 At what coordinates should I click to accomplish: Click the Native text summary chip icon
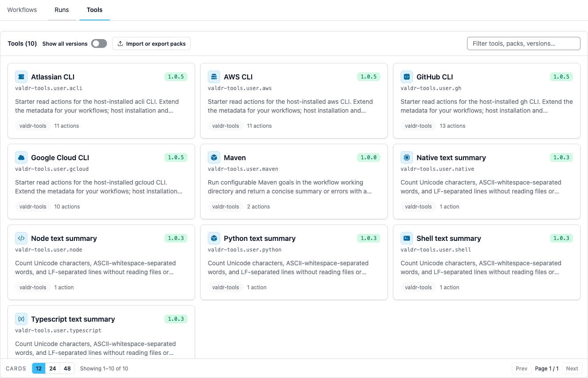point(407,157)
